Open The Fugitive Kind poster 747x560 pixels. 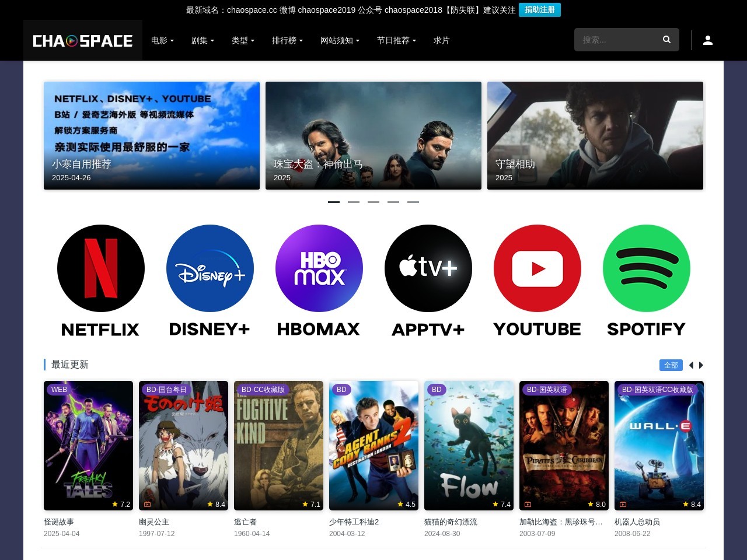278,446
